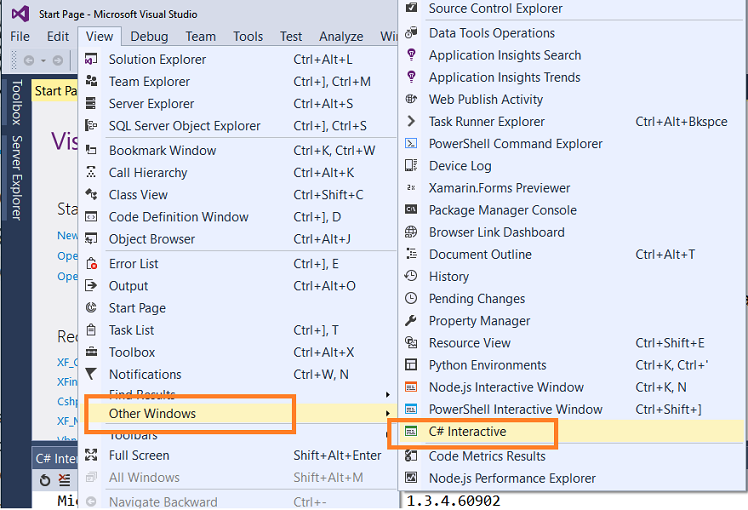Select Pending Changes menu entry

572,298
